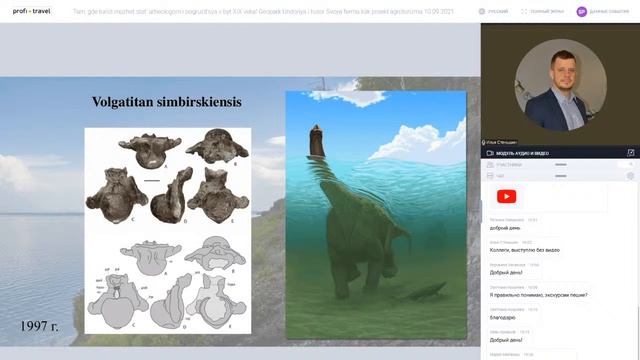
Task: Click the webinar title text in header
Action: 263,11
